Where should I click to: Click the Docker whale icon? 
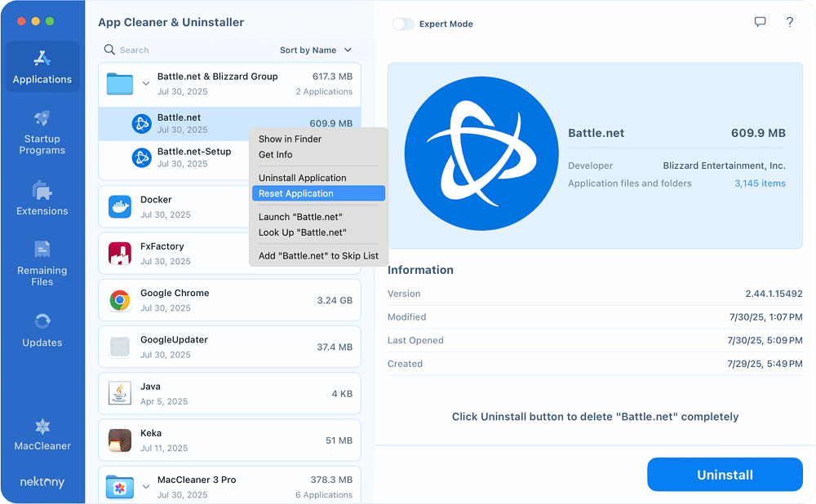[120, 207]
